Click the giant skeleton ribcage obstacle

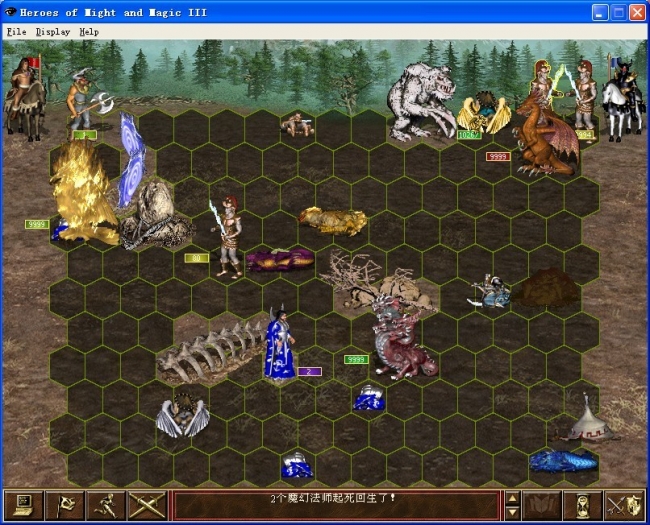pos(211,352)
